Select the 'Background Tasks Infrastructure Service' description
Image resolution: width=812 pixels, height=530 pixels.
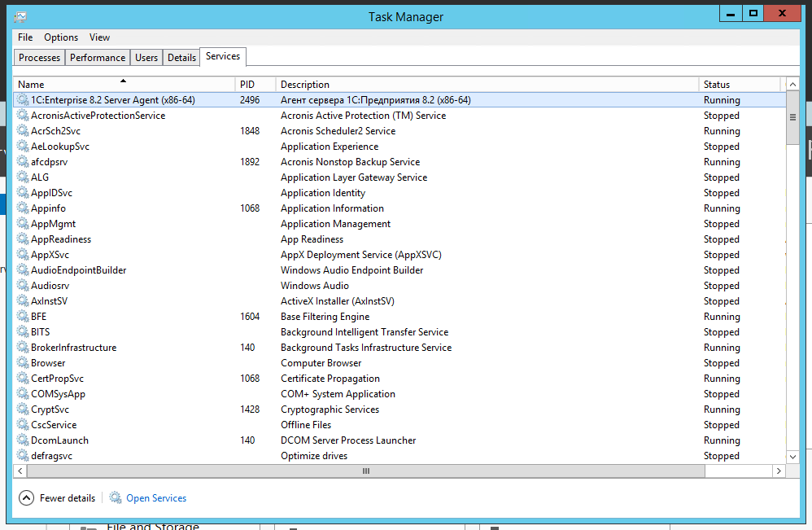pos(365,347)
